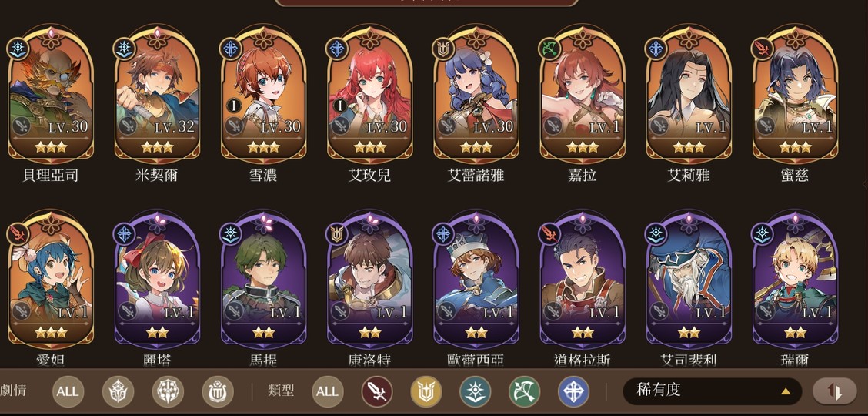The height and width of the screenshot is (416, 868).
Task: Open the 貝理亞司 character card
Action: [50, 94]
